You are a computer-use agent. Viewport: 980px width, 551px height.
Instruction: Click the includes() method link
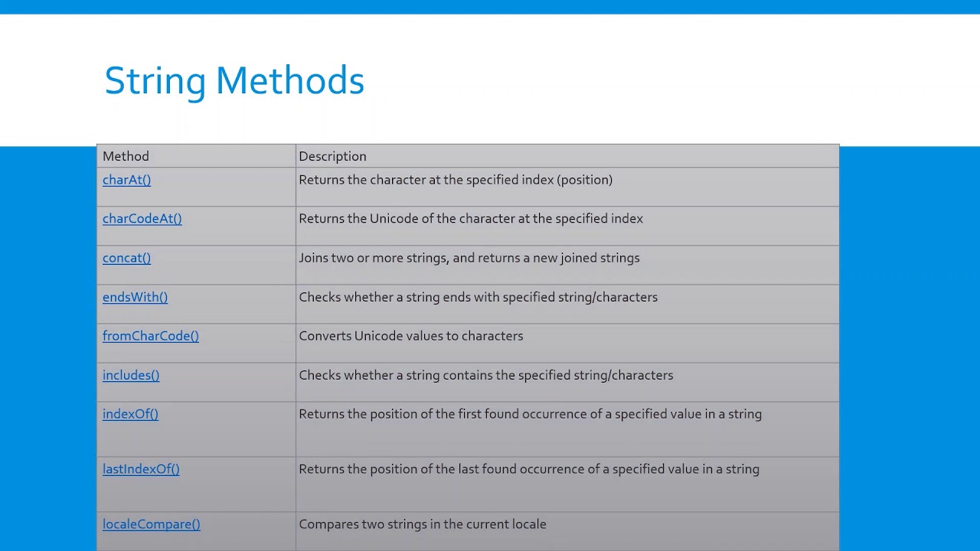click(x=131, y=375)
